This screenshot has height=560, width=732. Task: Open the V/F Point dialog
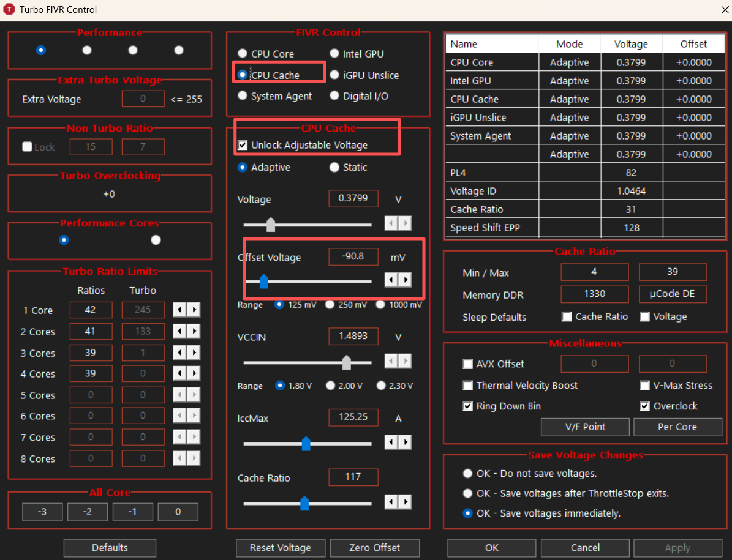pos(585,427)
